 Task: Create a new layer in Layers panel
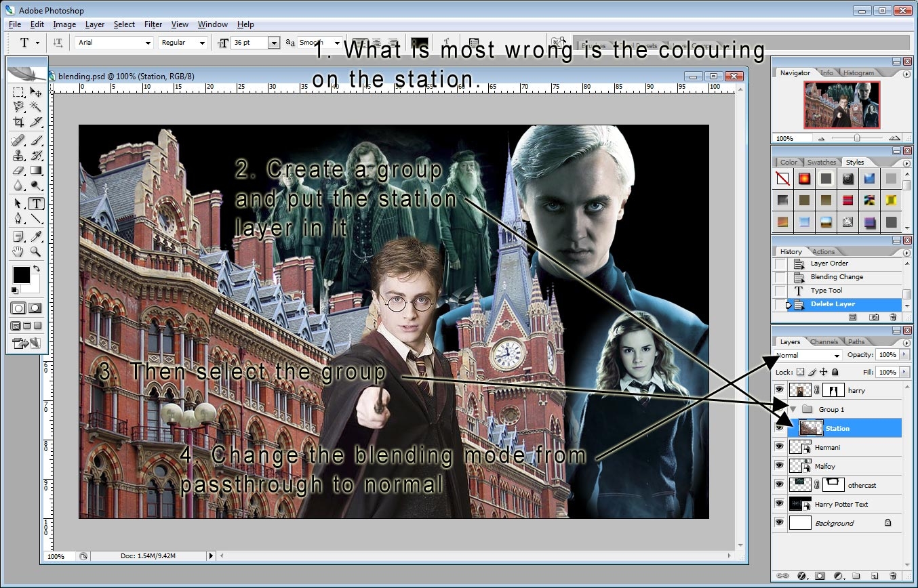tap(875, 575)
